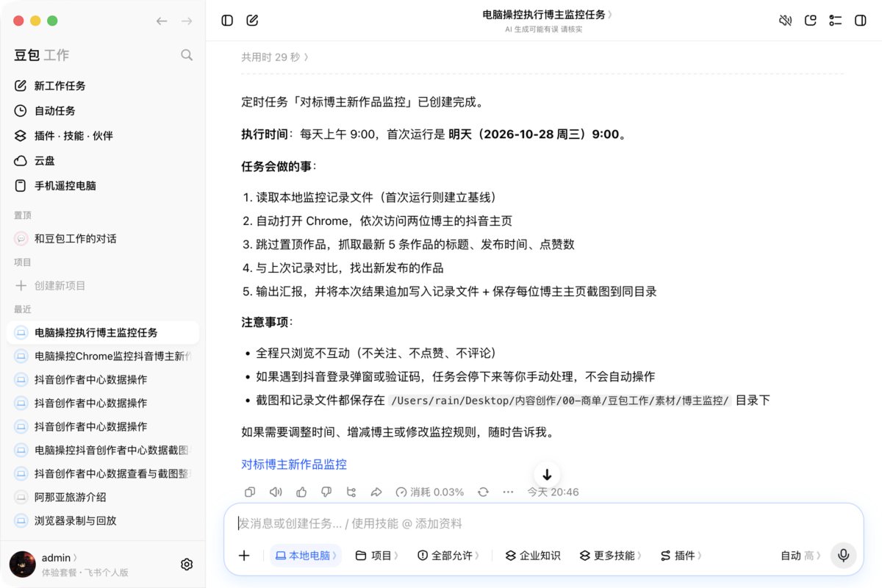This screenshot has width=882, height=588.
Task: Expand the 共用时 29 秒 details
Action: click(275, 57)
